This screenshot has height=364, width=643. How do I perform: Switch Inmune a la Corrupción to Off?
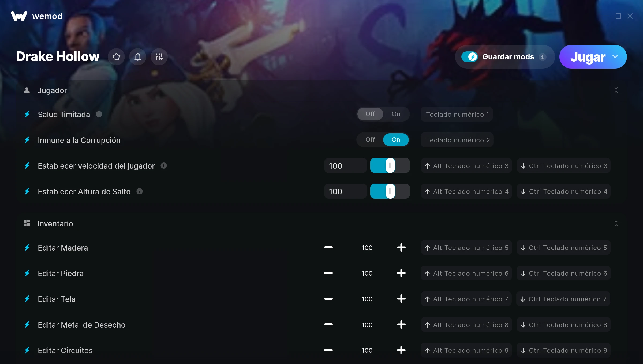pos(370,140)
